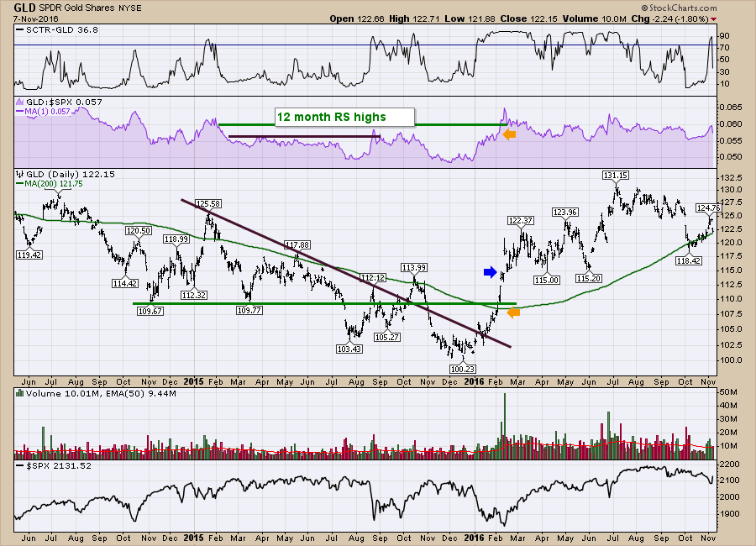Click the 'Volume 10.01M, EMA(50) 9.44M' legend
This screenshot has width=756, height=546.
coord(101,394)
